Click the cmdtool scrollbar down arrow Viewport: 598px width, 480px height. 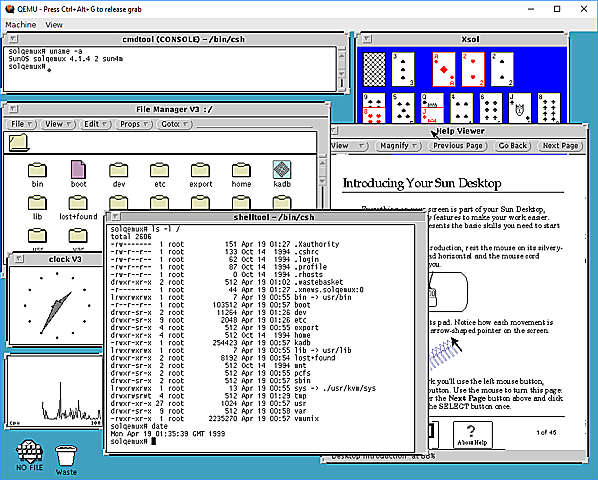point(341,73)
